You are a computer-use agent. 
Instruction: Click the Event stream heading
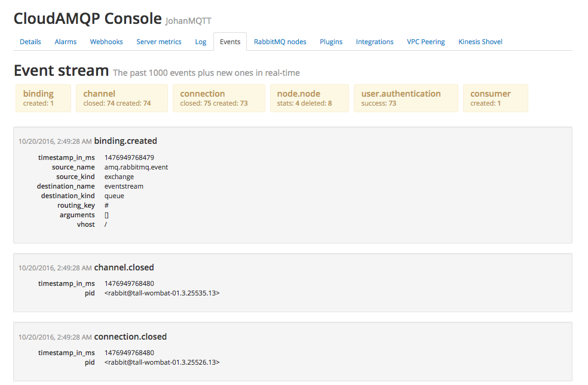click(x=62, y=71)
